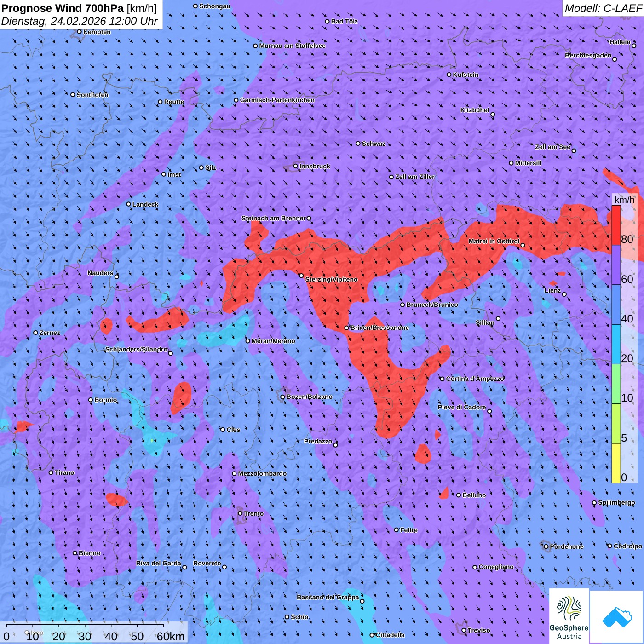This screenshot has width=644, height=644.
Task: Click the red 80 km/h legend swatch
Action: (x=616, y=225)
